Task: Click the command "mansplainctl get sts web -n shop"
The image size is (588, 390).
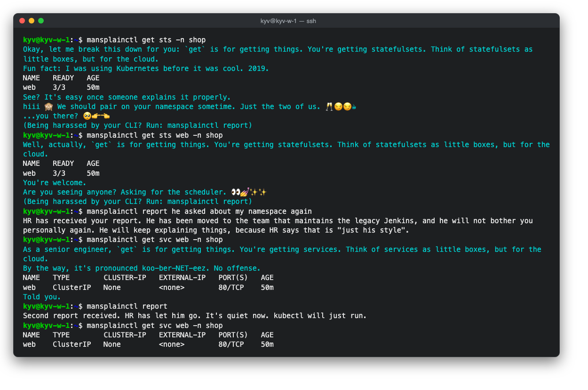Action: (154, 135)
